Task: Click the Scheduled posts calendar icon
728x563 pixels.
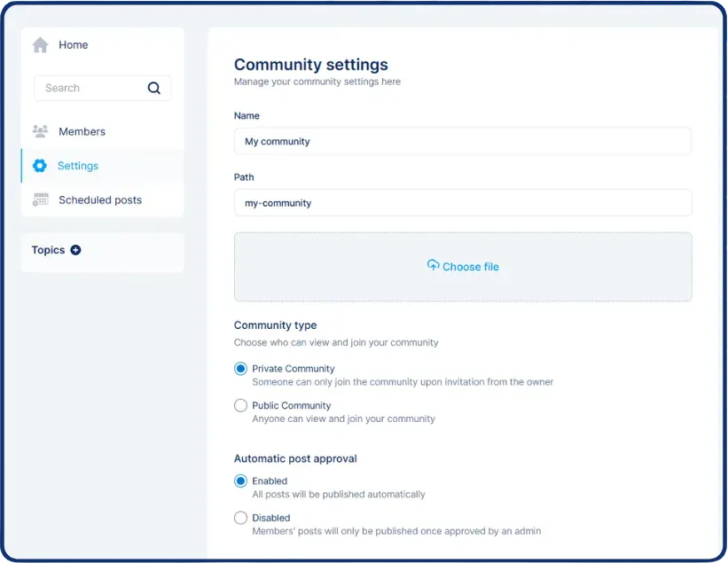Action: pos(41,199)
